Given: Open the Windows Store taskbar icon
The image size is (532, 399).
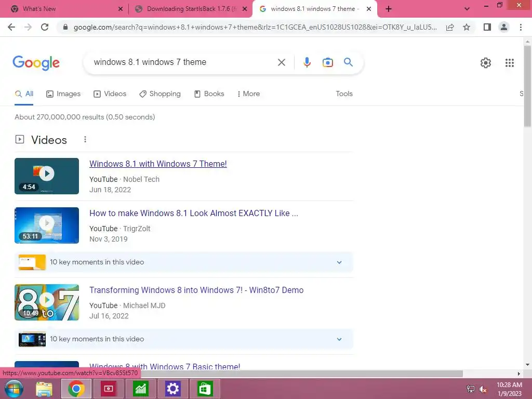Looking at the screenshot, I should point(205,389).
